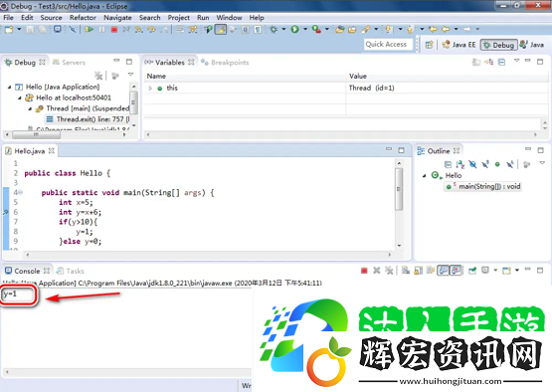Click the green Run launch icon

[x=294, y=29]
